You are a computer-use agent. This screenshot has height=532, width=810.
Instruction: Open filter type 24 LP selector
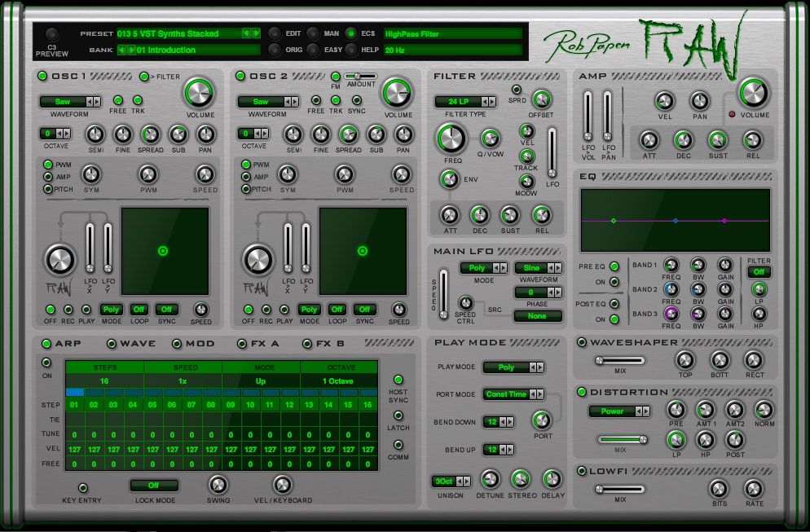pyautogui.click(x=465, y=102)
